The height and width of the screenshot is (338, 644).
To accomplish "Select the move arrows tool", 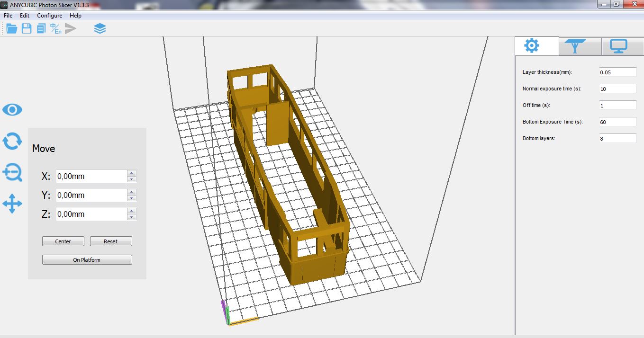I will pos(12,204).
